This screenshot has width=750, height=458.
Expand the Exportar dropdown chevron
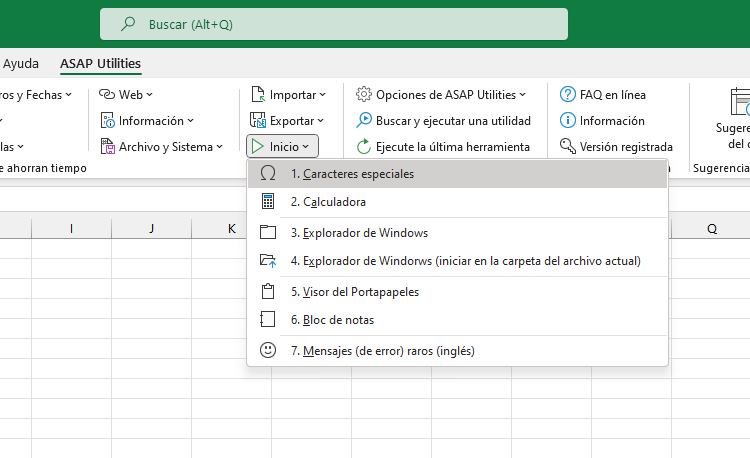[x=320, y=120]
